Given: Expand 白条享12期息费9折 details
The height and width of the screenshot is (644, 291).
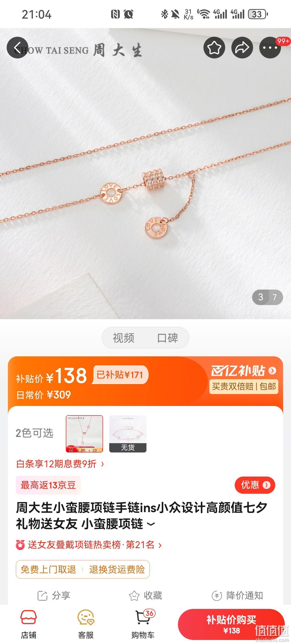Looking at the screenshot, I should [x=60, y=464].
